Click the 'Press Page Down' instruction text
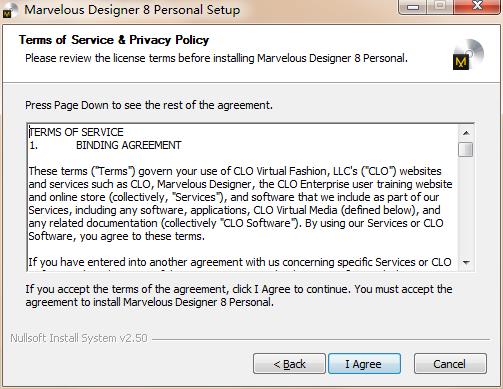 click(149, 105)
